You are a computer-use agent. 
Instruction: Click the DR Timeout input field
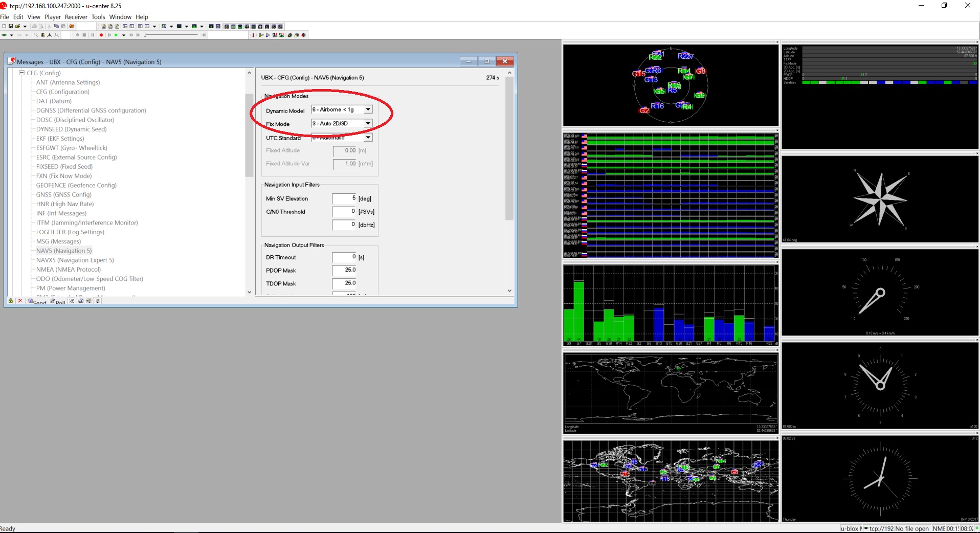point(344,257)
